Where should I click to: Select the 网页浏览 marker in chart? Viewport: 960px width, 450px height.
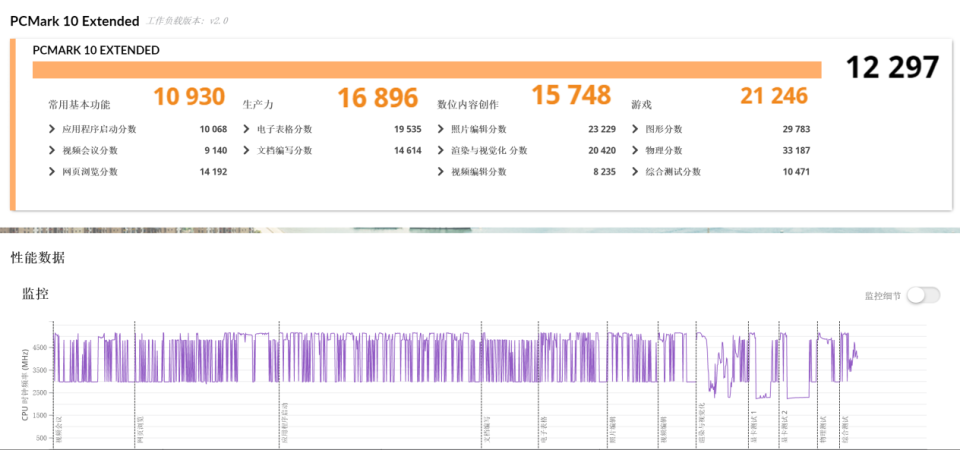click(140, 429)
